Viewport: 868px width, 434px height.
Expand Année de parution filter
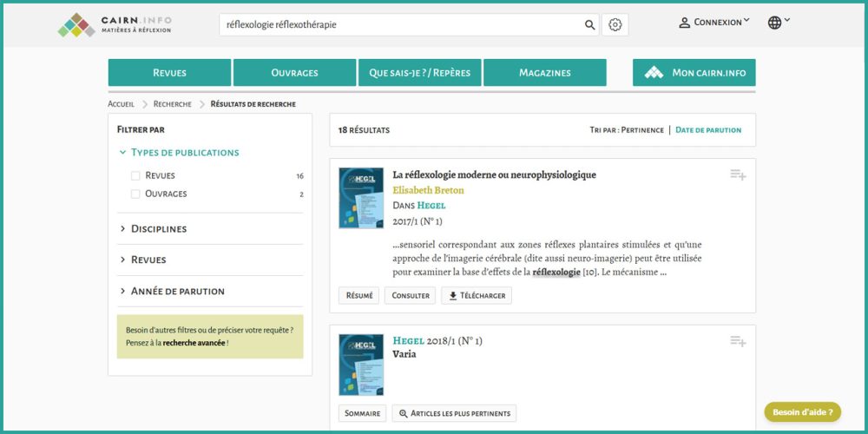coord(172,291)
